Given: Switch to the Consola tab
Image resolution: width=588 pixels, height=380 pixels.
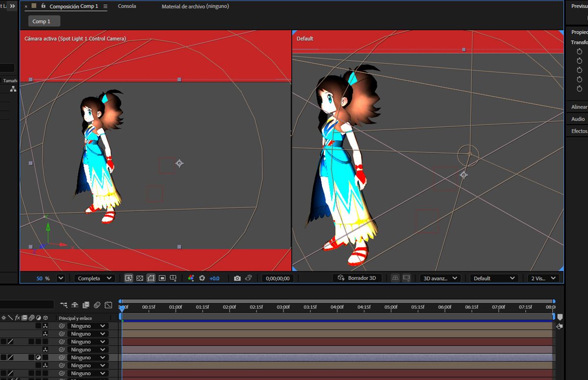Looking at the screenshot, I should point(127,6).
